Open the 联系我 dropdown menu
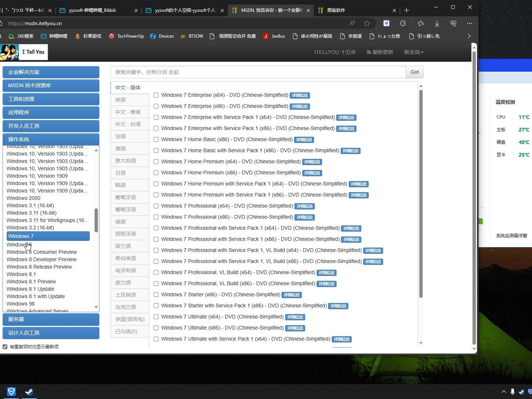 (x=414, y=52)
